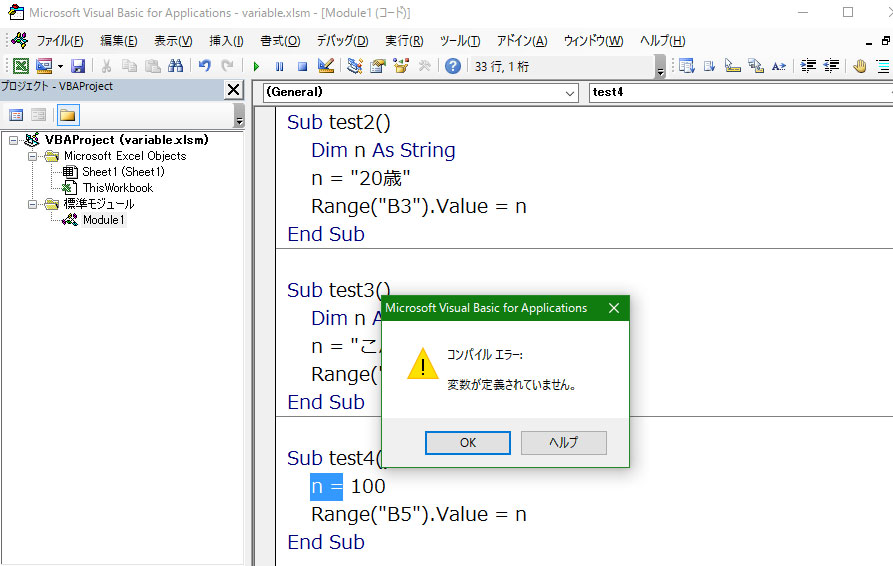
Task: Open the (General) object dropdown
Action: [570, 93]
